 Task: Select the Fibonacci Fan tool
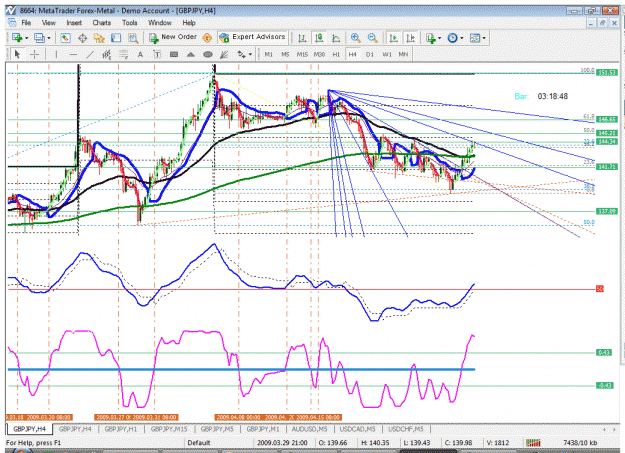coord(224,54)
